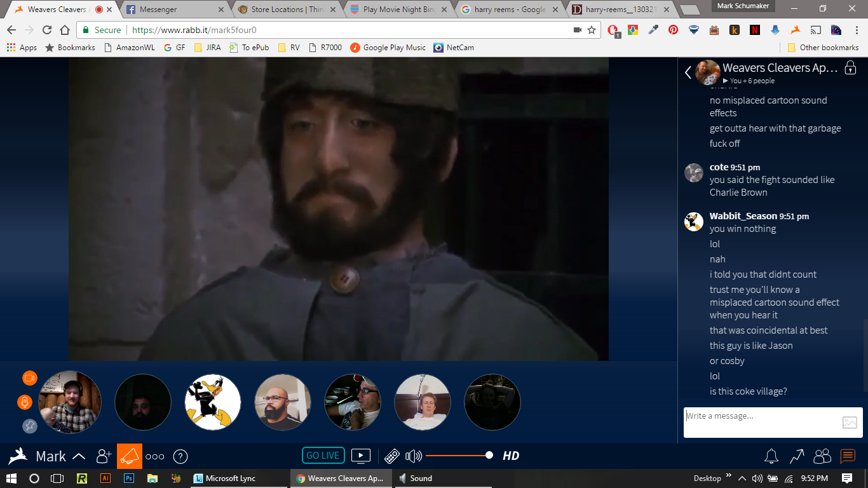Open the Apps bookmarks shortcut
Screen dimensions: 868x488
[x=22, y=48]
